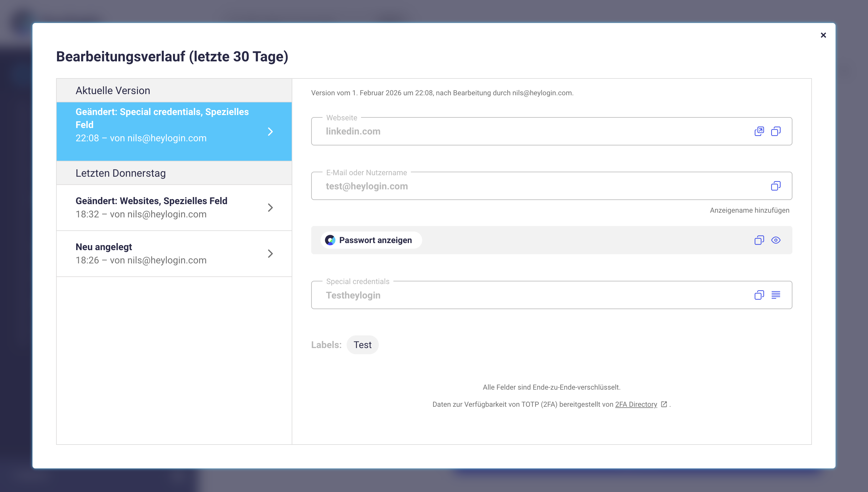Expand Special credentials multiline text view
Screen dimensions: 868x492
(775, 295)
